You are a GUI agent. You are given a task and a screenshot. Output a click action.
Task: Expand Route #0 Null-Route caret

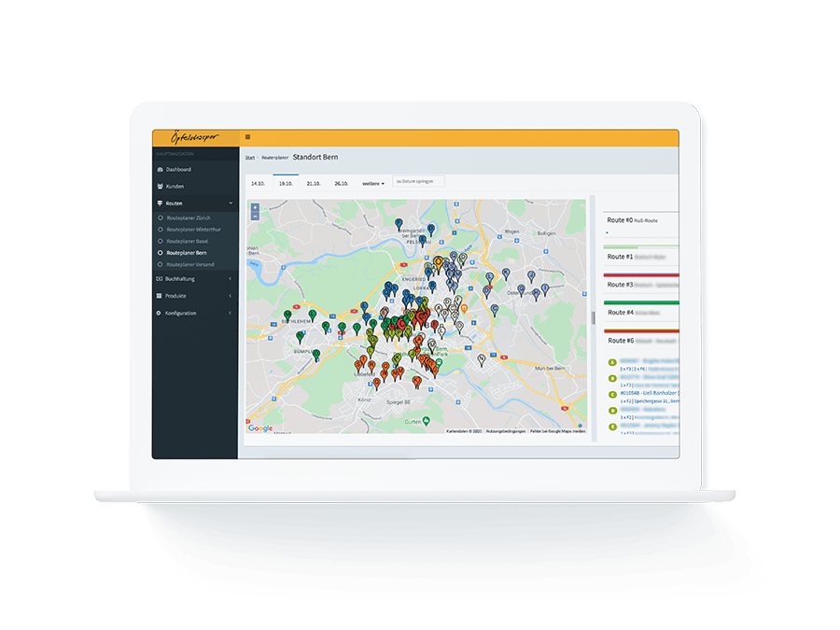[608, 232]
